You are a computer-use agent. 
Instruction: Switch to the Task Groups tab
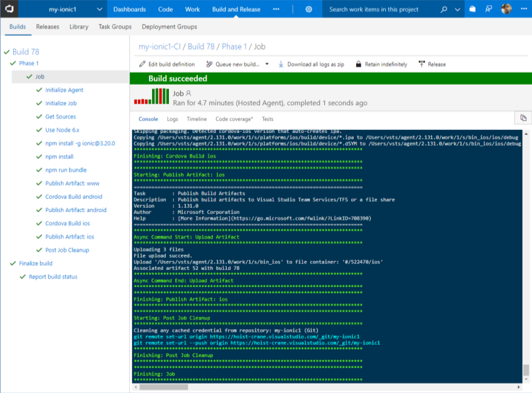(x=115, y=26)
